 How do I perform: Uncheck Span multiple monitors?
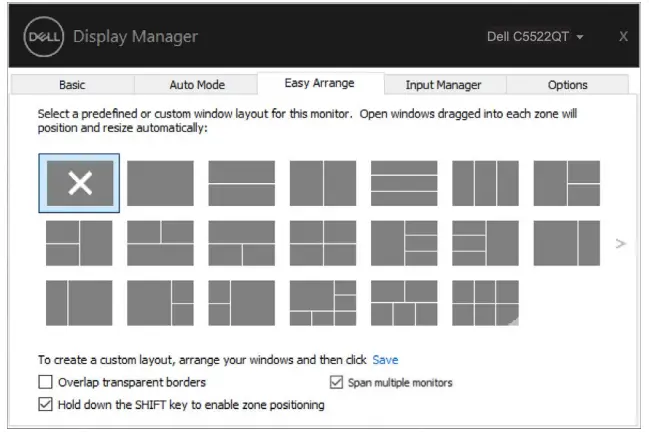tap(336, 382)
